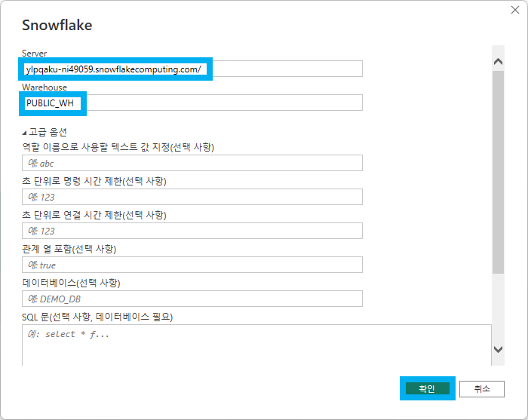528x420 pixels.
Task: Focus the command timeout seconds field
Action: pyautogui.click(x=192, y=197)
